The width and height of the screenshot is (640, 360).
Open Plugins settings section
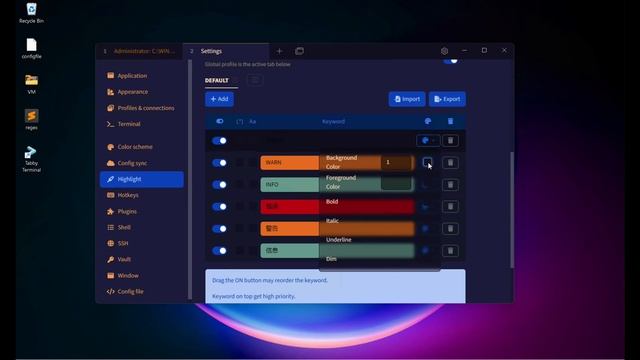(142, 211)
